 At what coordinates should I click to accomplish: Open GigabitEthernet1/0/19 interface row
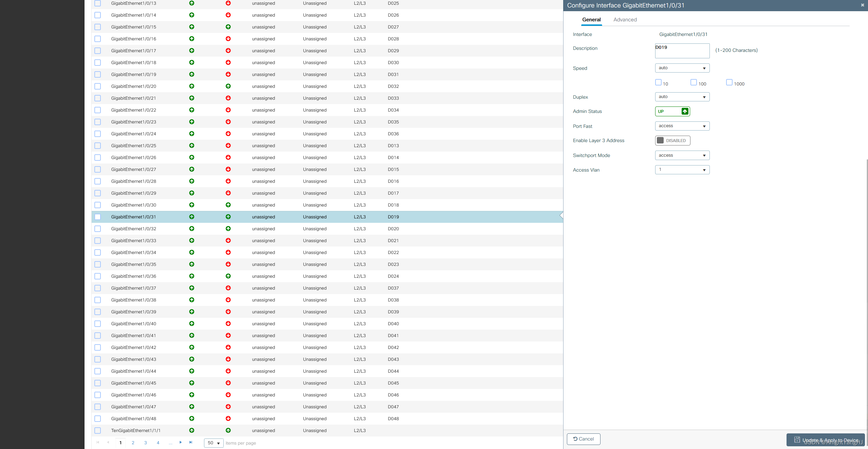pos(327,74)
